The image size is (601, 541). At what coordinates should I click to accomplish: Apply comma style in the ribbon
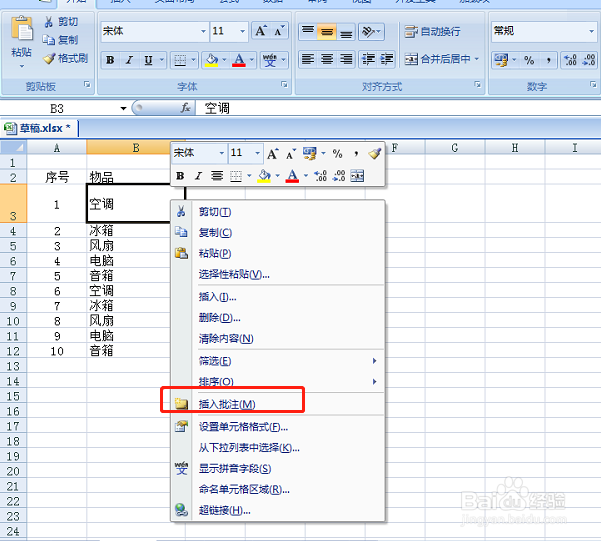click(548, 60)
